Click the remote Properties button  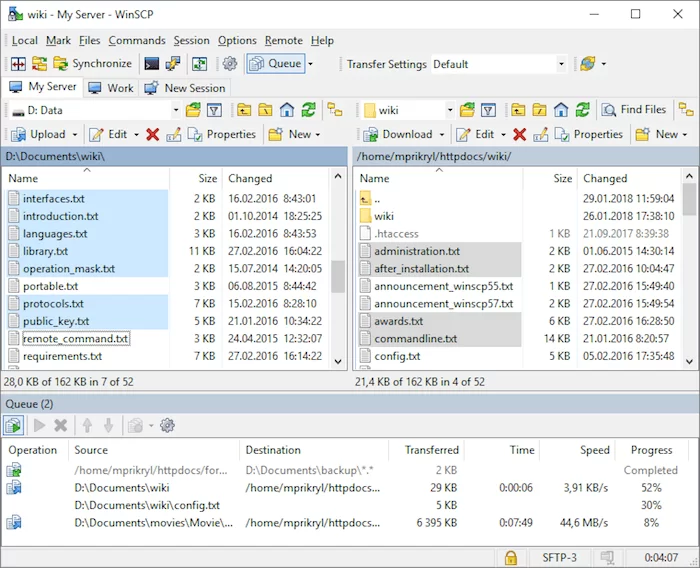[x=588, y=134]
